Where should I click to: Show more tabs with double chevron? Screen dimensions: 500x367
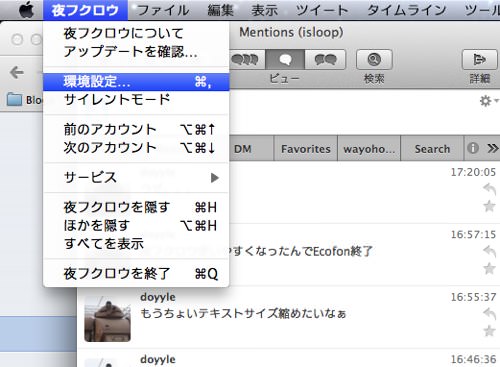(x=493, y=148)
